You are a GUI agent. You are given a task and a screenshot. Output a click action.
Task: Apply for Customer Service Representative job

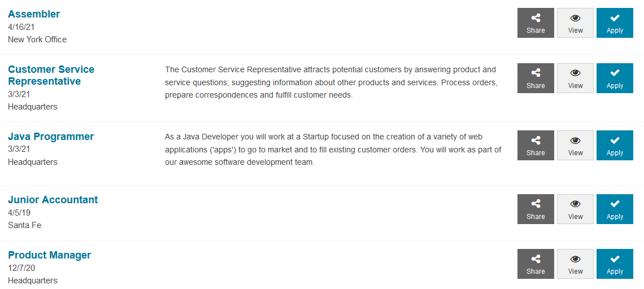point(615,78)
